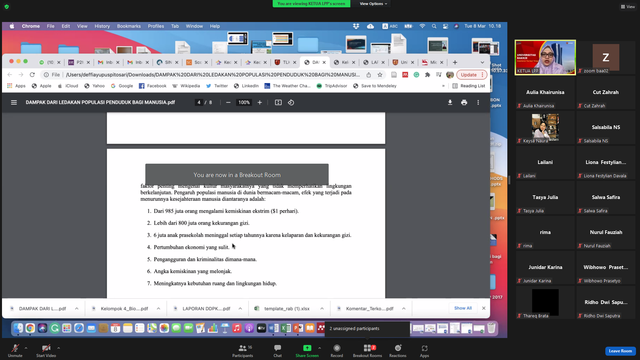Click the green encryption shield icon
This screenshot has height=360, width=640.
[7, 7]
